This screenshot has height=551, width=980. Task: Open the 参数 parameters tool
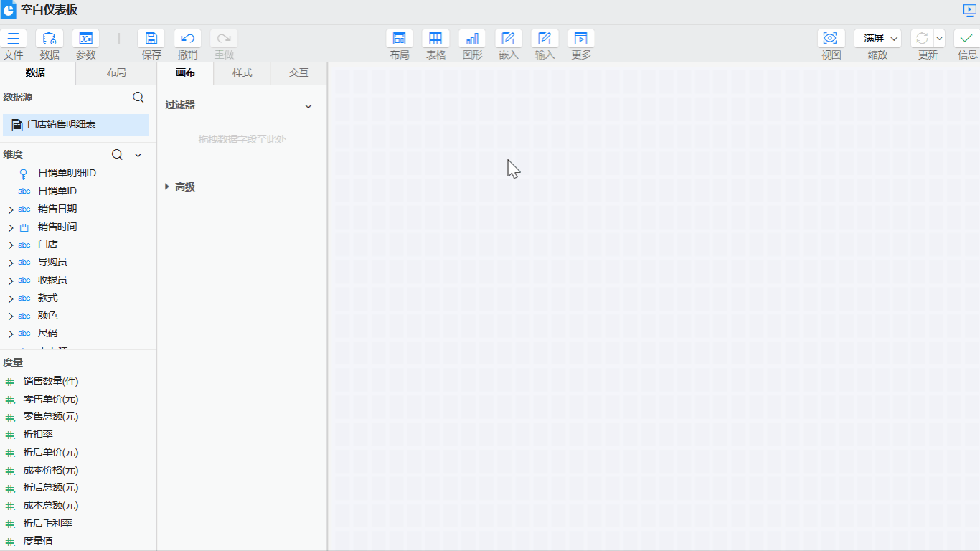click(86, 39)
